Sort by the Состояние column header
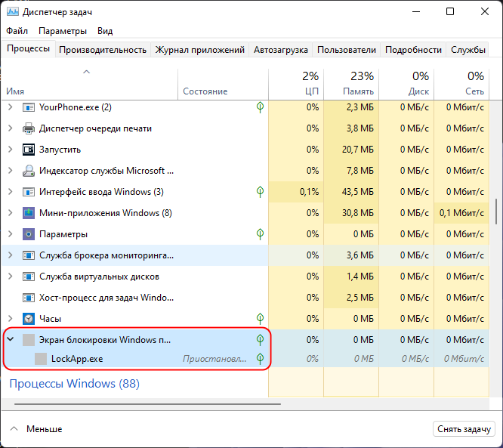 [x=223, y=84]
